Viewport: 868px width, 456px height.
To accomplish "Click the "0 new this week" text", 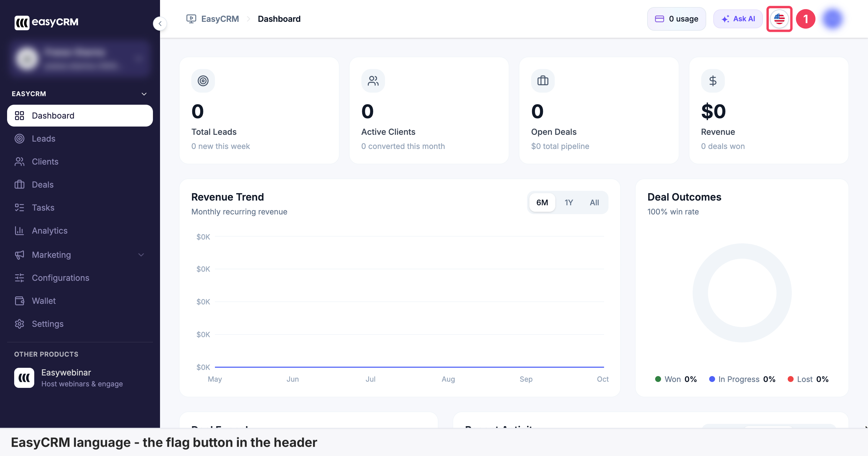I will tap(220, 146).
